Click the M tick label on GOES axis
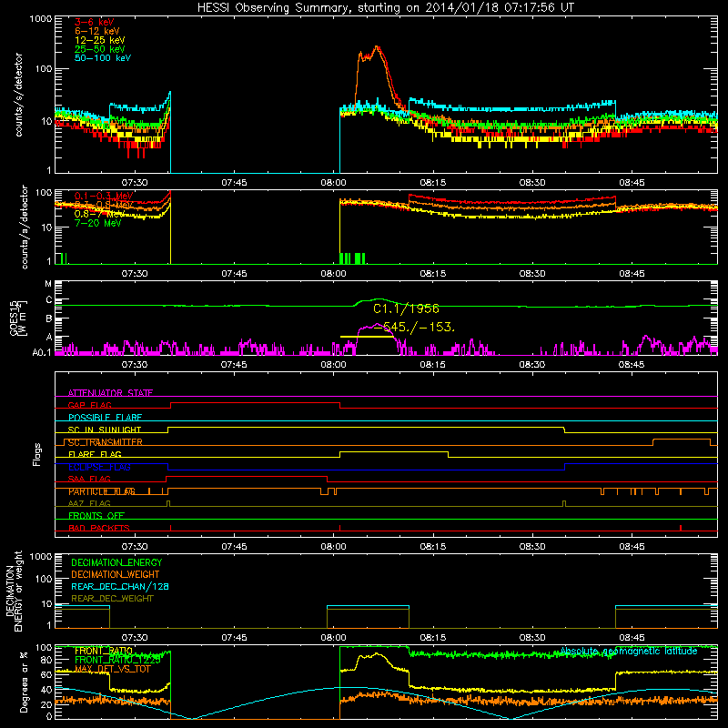The image size is (728, 728). pyautogui.click(x=48, y=284)
